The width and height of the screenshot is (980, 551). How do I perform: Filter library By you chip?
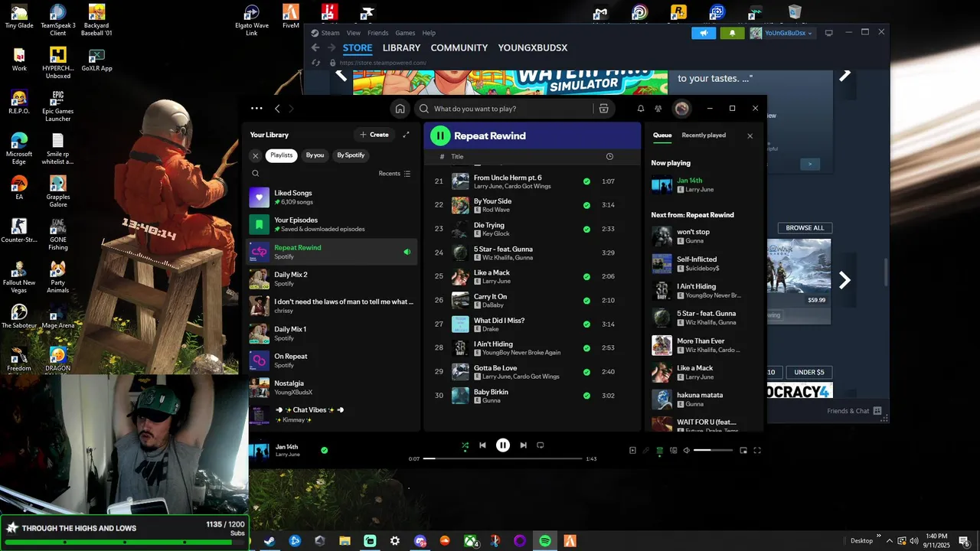[315, 155]
